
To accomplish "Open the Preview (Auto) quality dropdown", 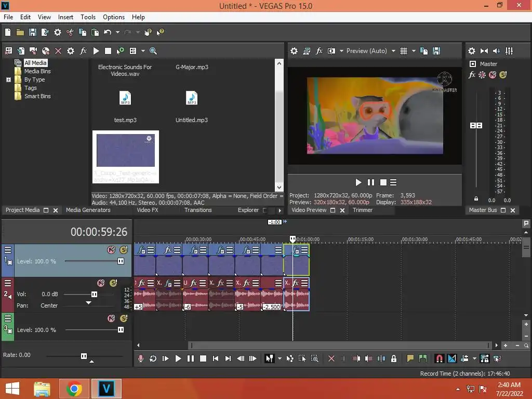I will click(x=393, y=51).
